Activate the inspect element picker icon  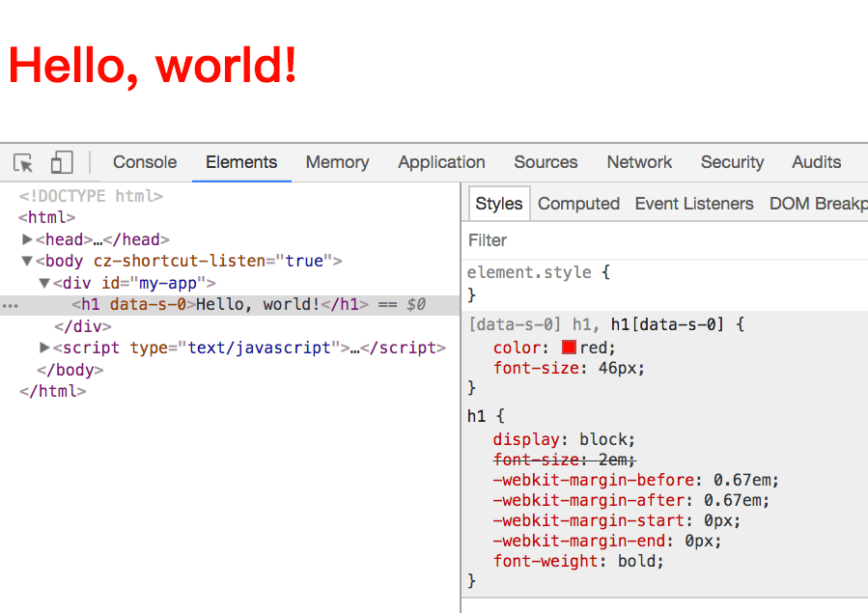(24, 162)
